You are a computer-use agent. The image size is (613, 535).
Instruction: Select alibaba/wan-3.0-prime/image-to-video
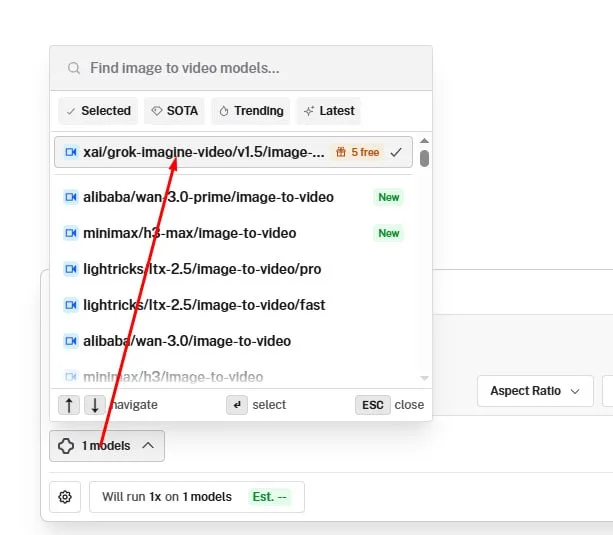(233, 197)
